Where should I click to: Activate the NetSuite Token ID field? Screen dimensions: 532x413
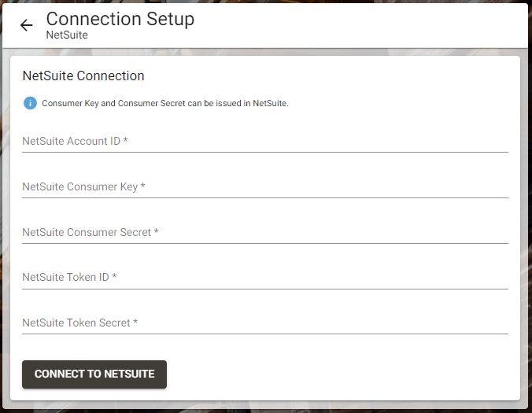point(265,278)
